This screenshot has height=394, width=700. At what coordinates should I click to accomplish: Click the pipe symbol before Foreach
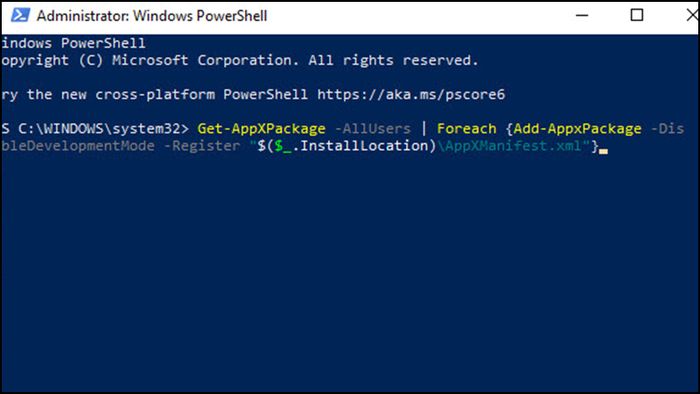(424, 129)
